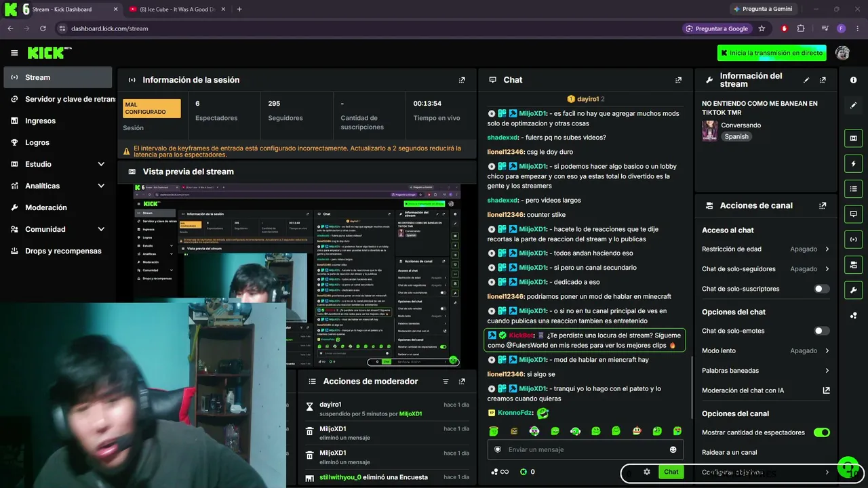Toggle the chat widget icon in right sidebar
Viewport: 868px width, 488px height.
pos(853,213)
